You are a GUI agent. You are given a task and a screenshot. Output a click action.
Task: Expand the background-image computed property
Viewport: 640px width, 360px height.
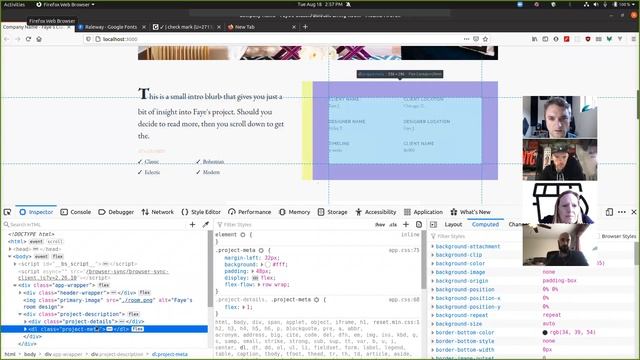coord(433,272)
